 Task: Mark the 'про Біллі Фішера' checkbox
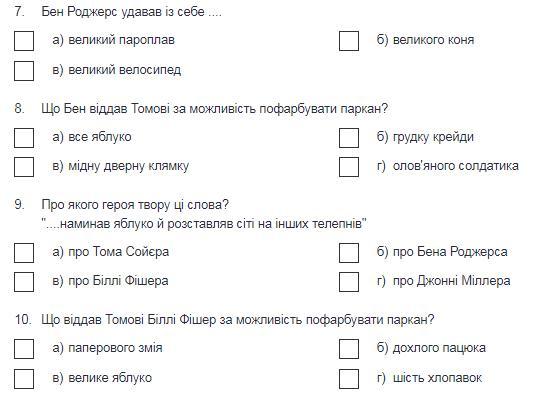[24, 282]
